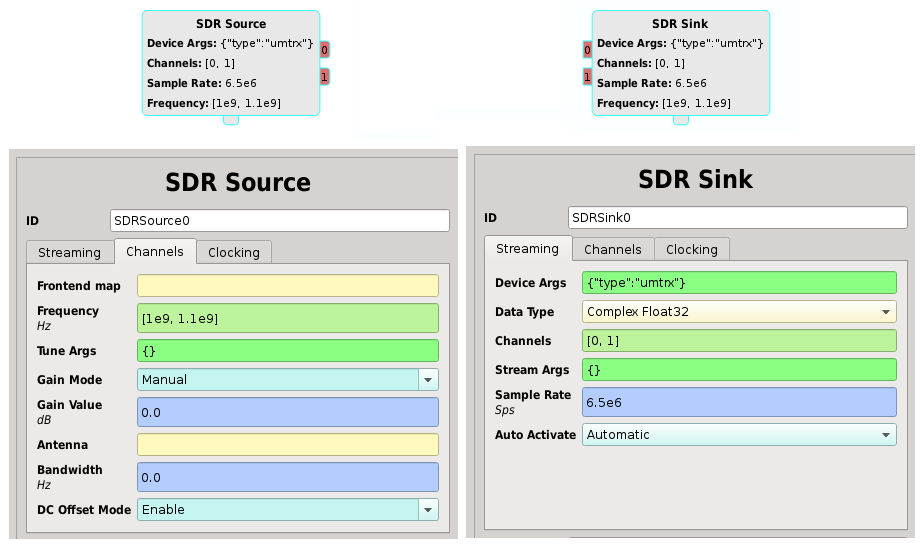Image resolution: width=924 pixels, height=547 pixels.
Task: Click the Gain Value dB input field
Action: pos(287,412)
